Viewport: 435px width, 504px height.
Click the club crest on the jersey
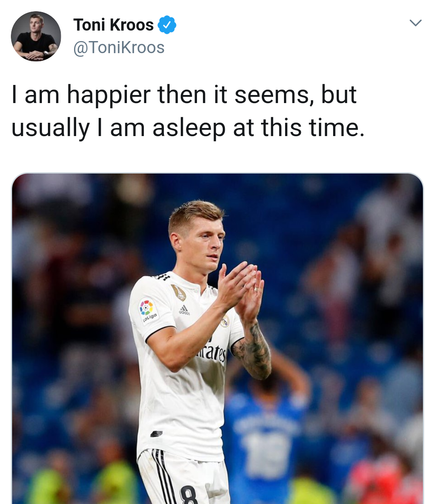point(225,321)
